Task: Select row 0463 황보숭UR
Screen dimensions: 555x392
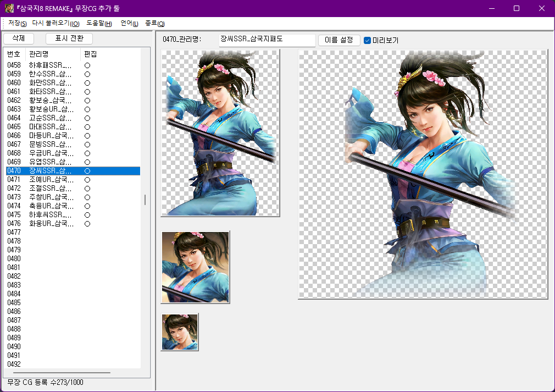Action: (73, 109)
